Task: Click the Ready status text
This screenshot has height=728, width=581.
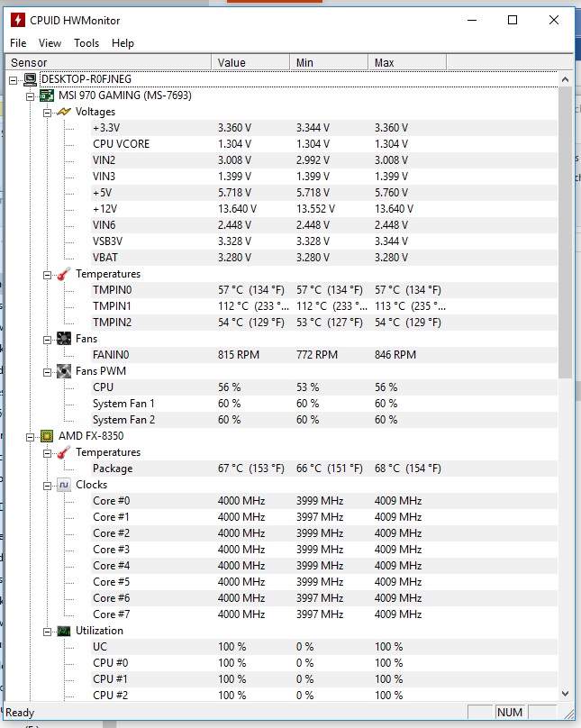Action: 20,713
